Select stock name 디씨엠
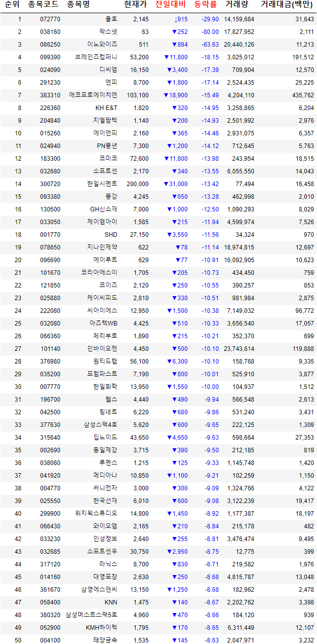The width and height of the screenshot is (317, 644). point(108,70)
